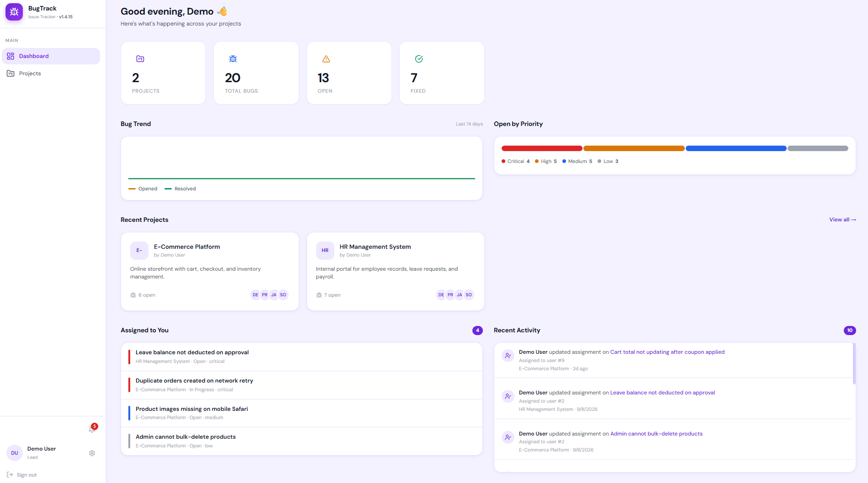
Task: Click Recent Activity count badge 10
Action: tap(850, 331)
